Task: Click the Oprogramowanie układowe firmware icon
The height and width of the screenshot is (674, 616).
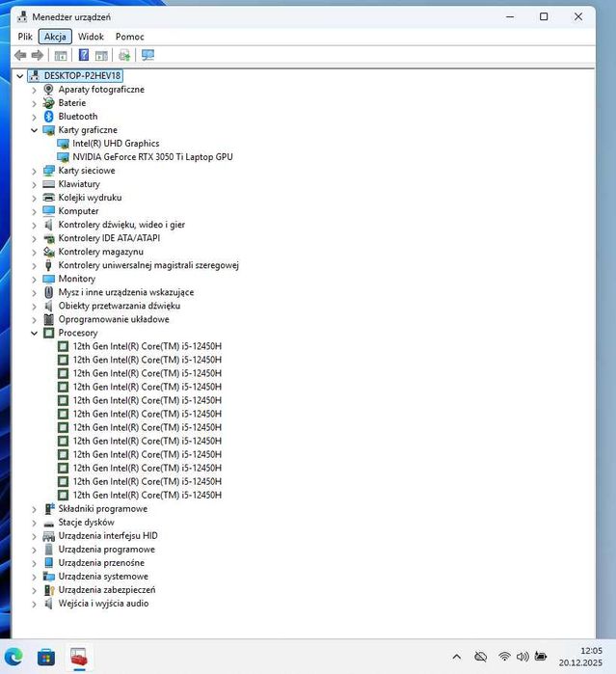Action: (x=48, y=319)
